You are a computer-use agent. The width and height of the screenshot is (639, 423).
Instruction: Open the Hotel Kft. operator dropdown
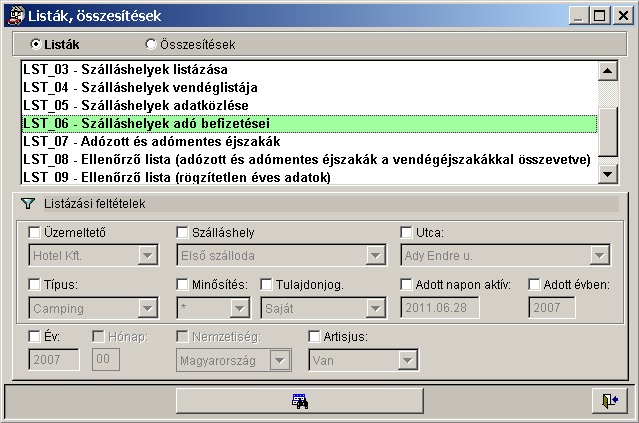(148, 256)
